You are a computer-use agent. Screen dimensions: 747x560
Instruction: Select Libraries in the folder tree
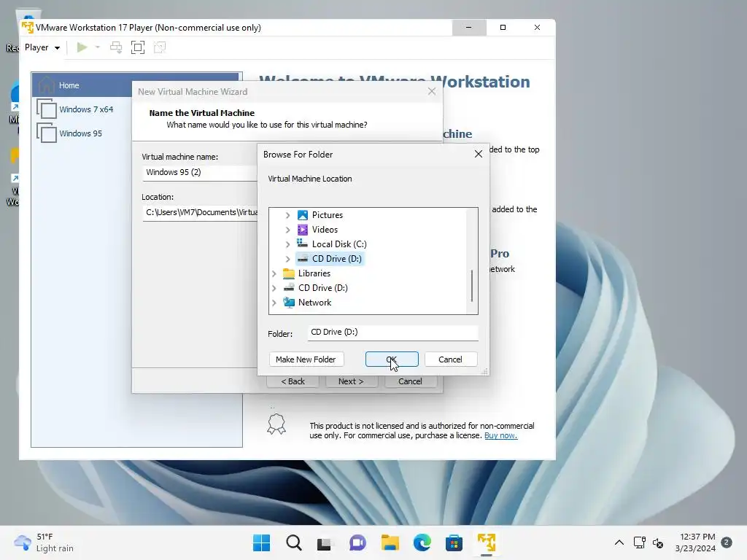314,273
